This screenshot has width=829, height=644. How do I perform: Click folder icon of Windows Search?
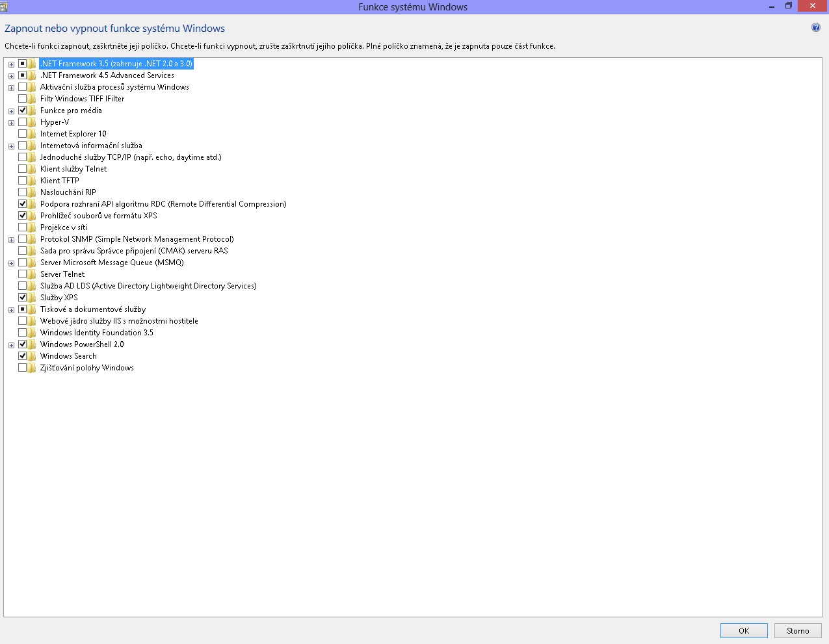[32, 356]
